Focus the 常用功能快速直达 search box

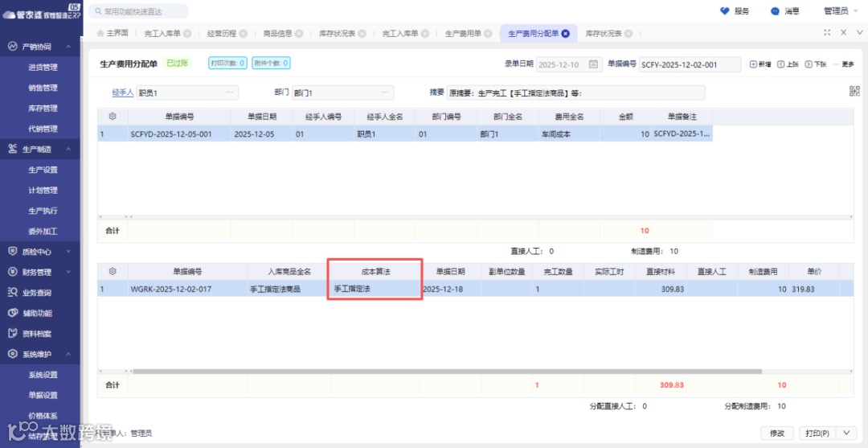138,11
